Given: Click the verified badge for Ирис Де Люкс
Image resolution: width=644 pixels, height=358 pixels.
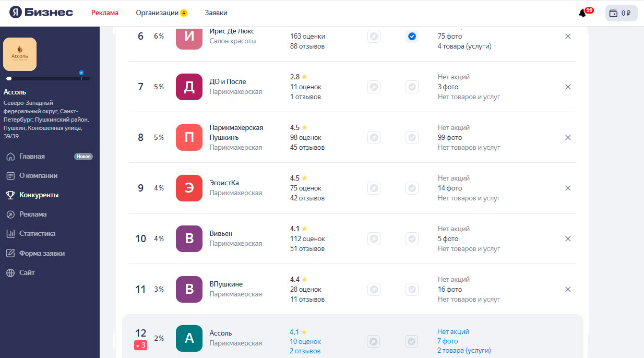Looking at the screenshot, I should click(x=412, y=36).
